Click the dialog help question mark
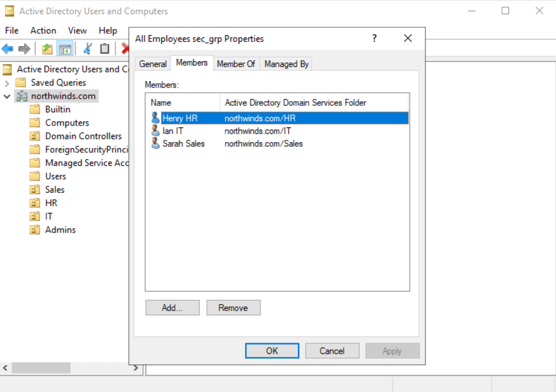The height and width of the screenshot is (392, 556). 374,39
